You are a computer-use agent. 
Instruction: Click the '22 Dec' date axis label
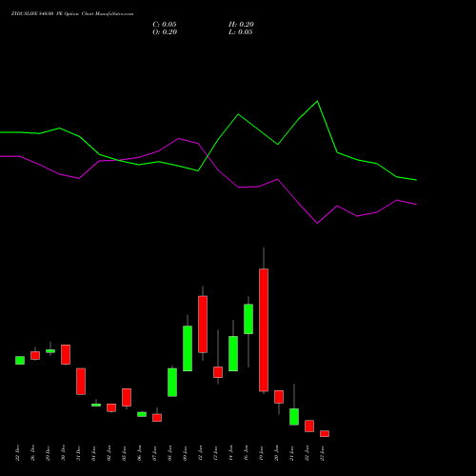[18, 453]
